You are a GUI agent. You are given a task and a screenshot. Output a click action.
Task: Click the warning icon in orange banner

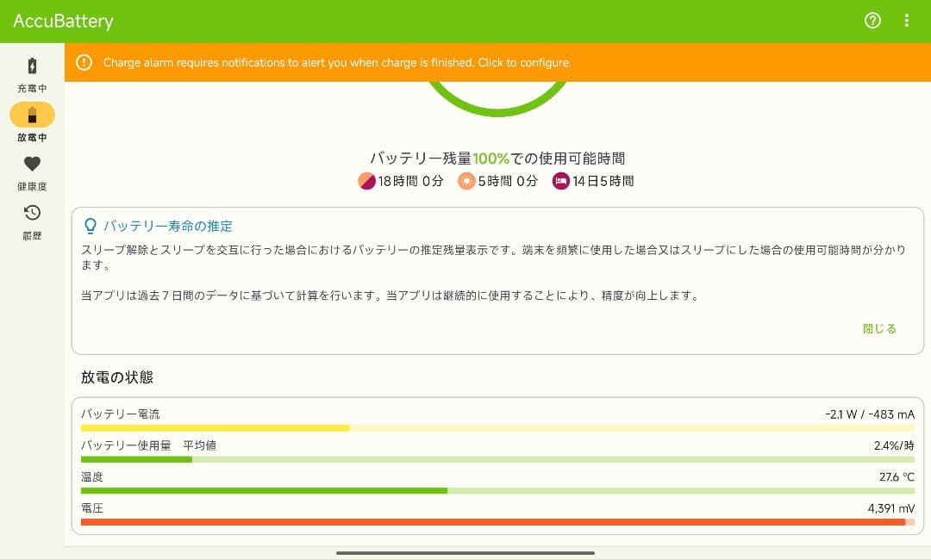coord(84,63)
